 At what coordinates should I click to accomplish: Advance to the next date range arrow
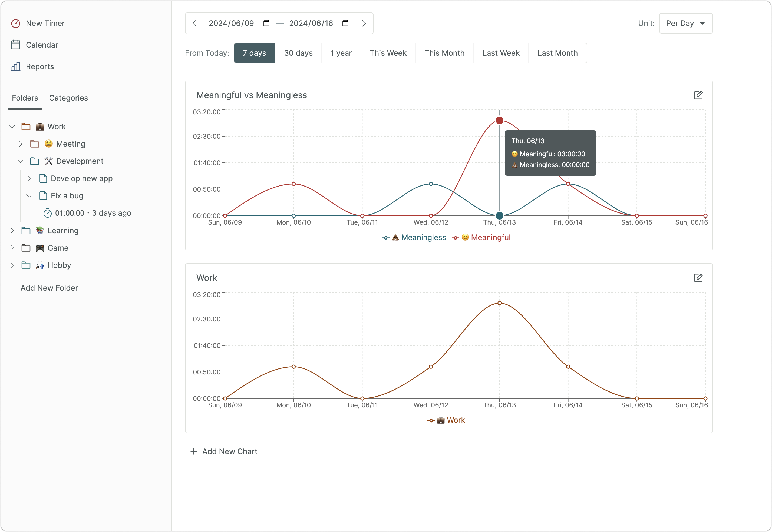tap(364, 23)
